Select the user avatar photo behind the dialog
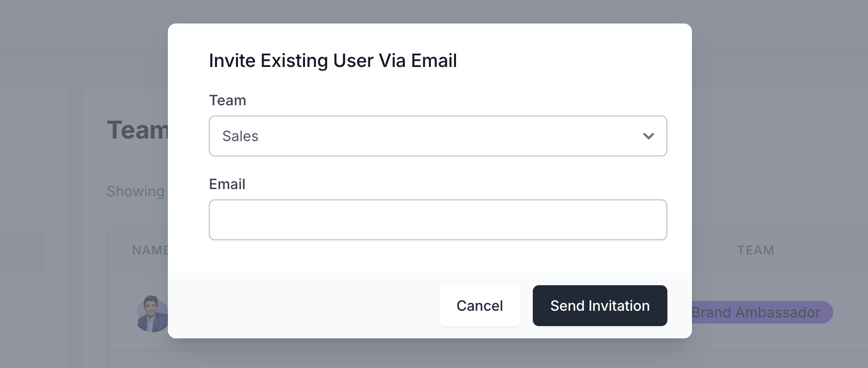 click(x=153, y=314)
